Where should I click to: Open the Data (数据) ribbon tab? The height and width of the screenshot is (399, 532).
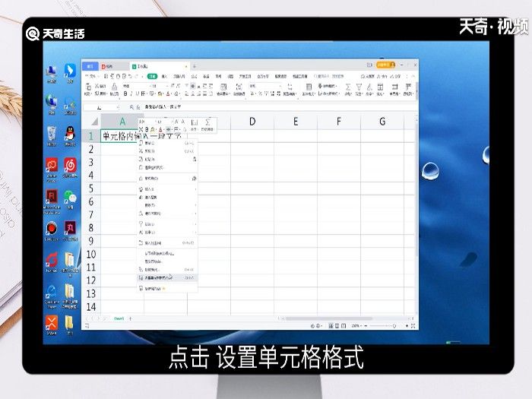[206, 77]
